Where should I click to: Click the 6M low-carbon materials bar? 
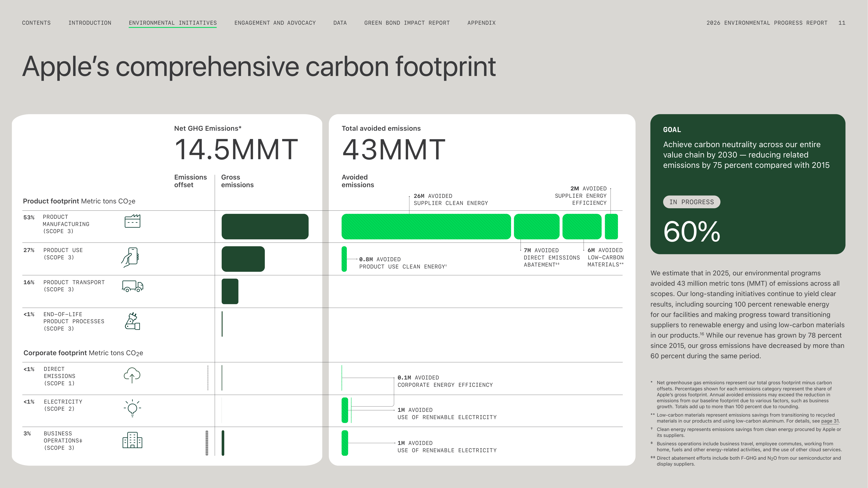point(582,227)
